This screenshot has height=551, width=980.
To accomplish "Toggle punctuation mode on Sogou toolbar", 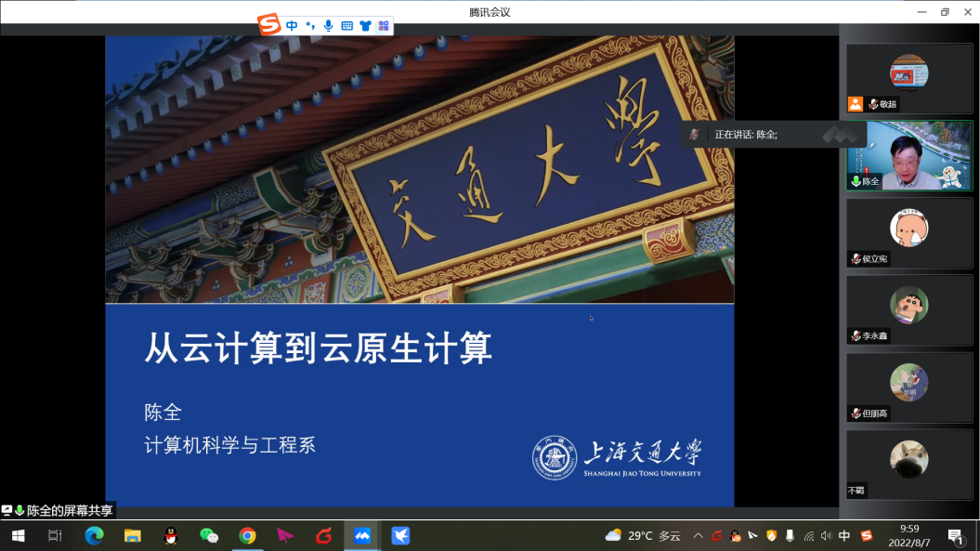I will click(x=310, y=26).
